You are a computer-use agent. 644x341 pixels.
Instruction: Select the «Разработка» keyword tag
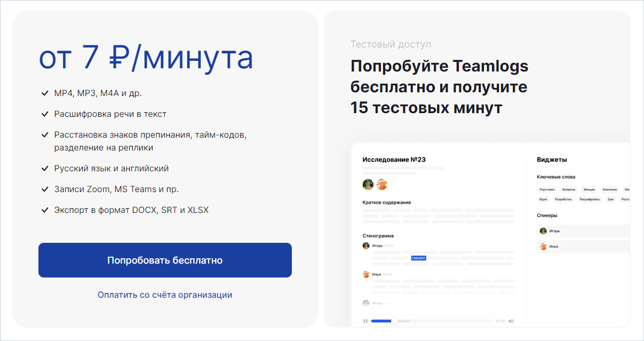pyautogui.click(x=563, y=200)
